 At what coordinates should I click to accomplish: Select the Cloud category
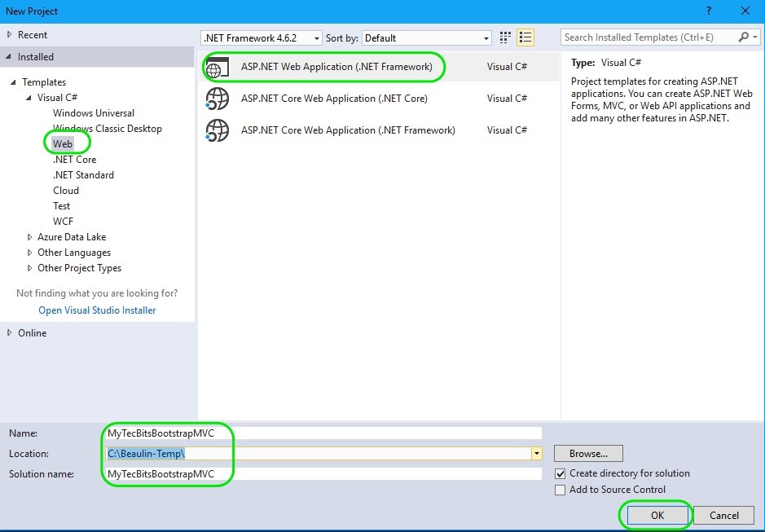66,191
